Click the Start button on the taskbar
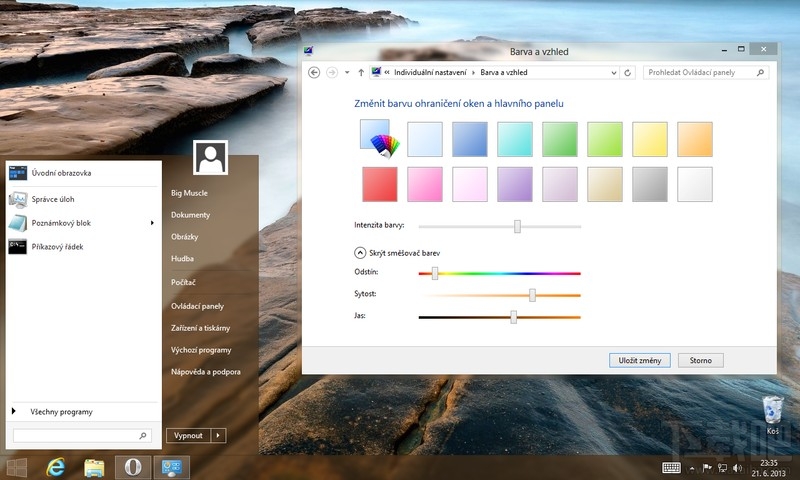 [x=17, y=467]
